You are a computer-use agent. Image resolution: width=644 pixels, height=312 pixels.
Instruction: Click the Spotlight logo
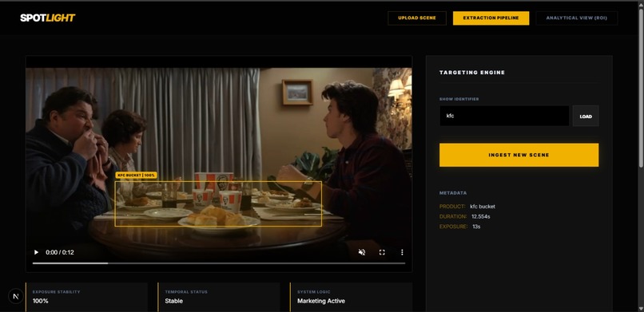48,18
